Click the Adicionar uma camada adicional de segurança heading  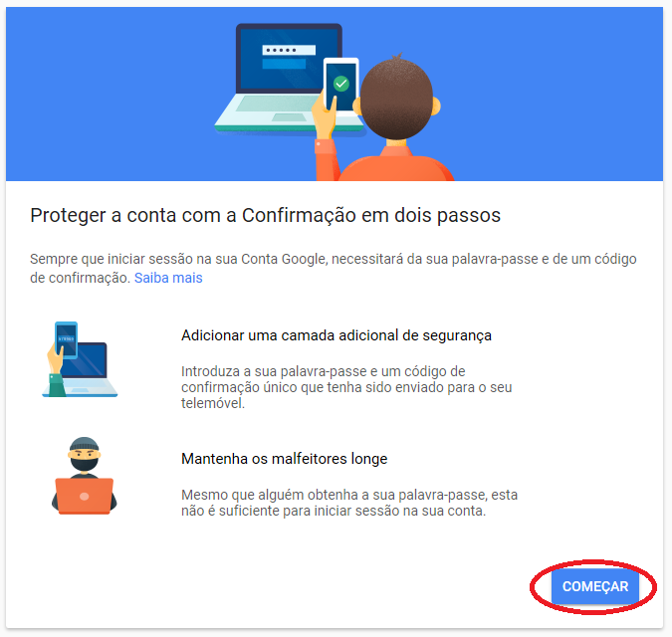tap(336, 335)
